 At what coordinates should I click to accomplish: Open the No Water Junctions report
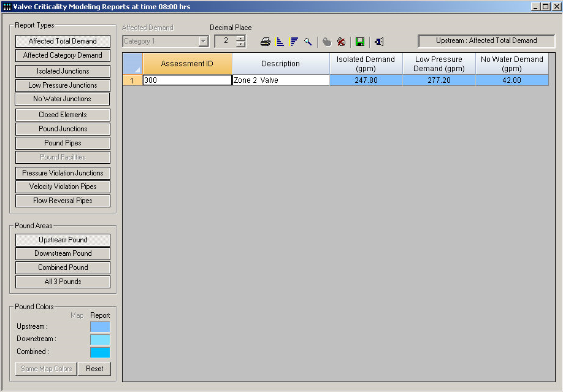coord(63,99)
